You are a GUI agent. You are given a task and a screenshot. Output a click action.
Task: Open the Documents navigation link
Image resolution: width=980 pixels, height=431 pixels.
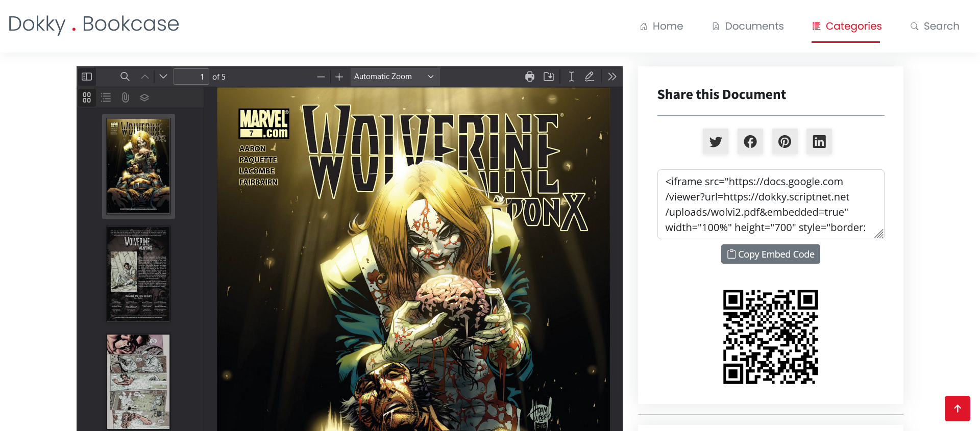tap(748, 26)
